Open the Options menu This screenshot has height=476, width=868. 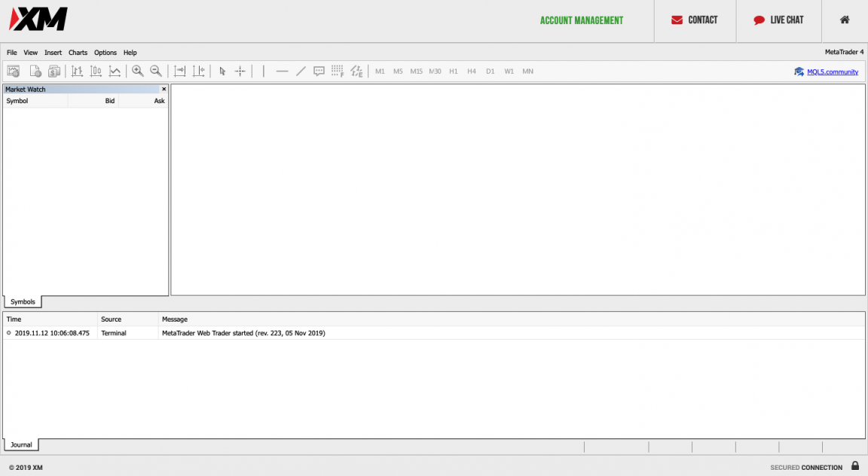(x=105, y=53)
